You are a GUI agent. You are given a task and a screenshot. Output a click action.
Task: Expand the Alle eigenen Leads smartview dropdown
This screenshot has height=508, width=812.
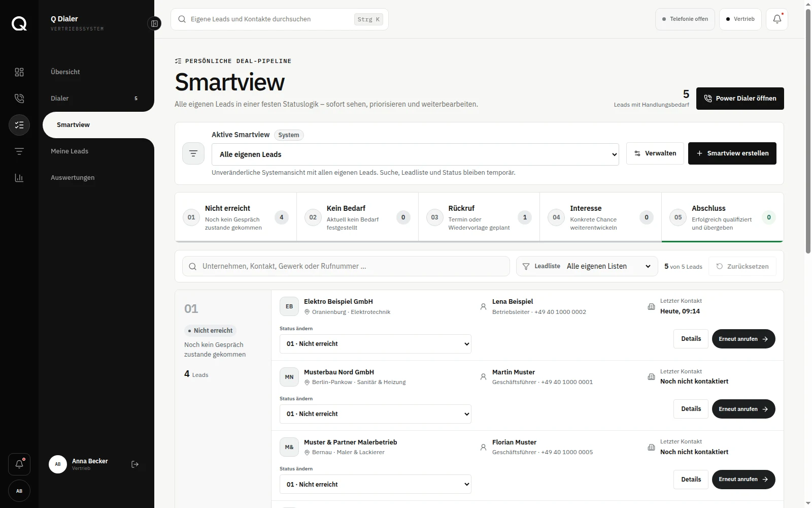(x=415, y=154)
